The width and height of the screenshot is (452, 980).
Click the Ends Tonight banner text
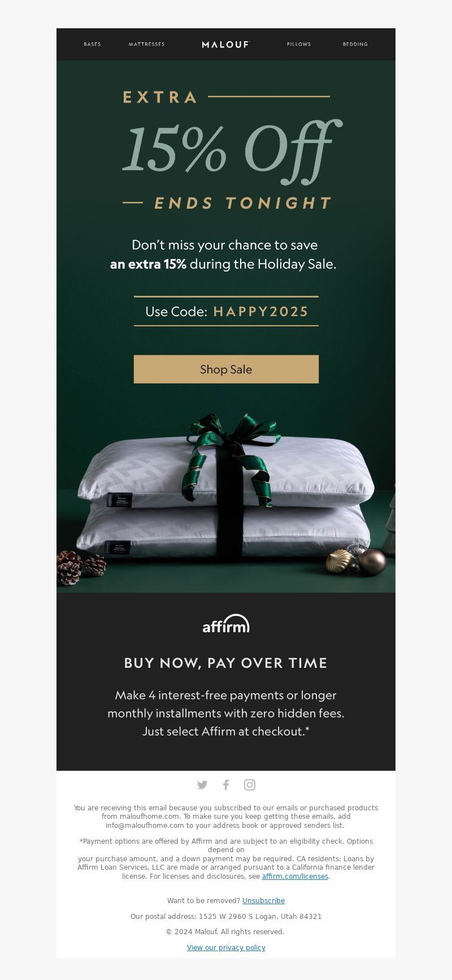coord(243,203)
